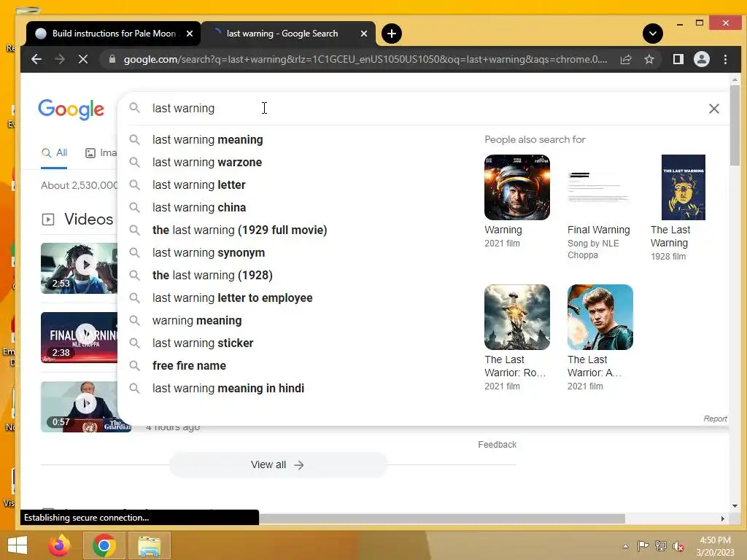The height and width of the screenshot is (560, 747).
Task: Click the magnifier icon in search box
Action: point(135,108)
